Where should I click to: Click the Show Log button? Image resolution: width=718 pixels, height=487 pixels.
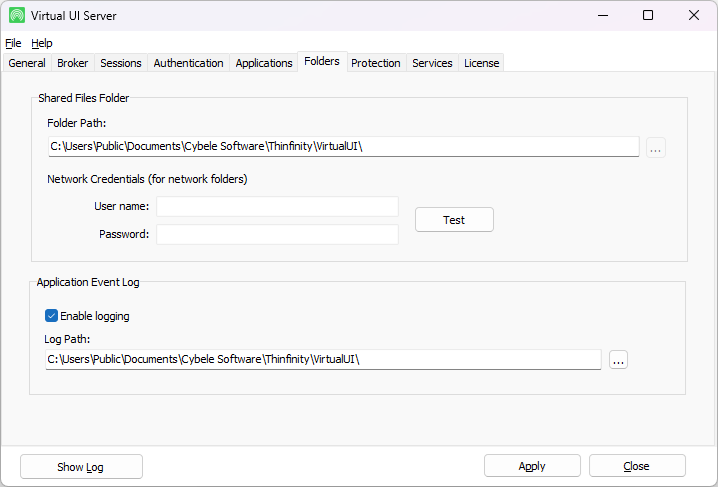[81, 466]
